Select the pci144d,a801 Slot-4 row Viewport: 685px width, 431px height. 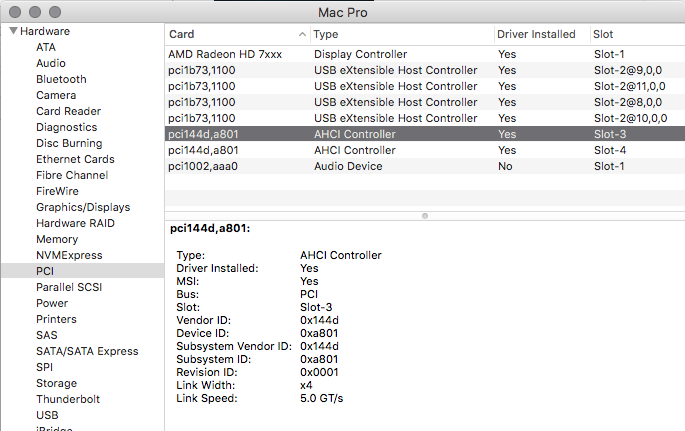point(425,150)
